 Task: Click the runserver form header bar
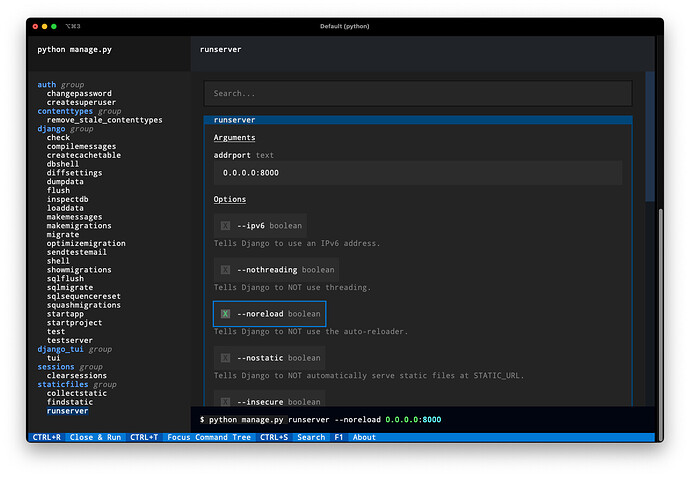pos(418,120)
